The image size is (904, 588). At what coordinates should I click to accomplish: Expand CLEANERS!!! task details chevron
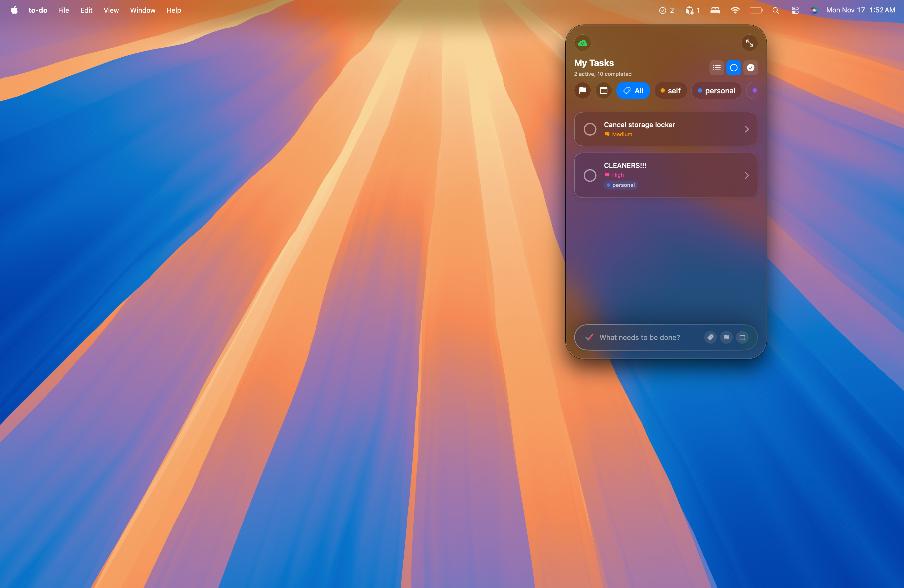coord(746,176)
